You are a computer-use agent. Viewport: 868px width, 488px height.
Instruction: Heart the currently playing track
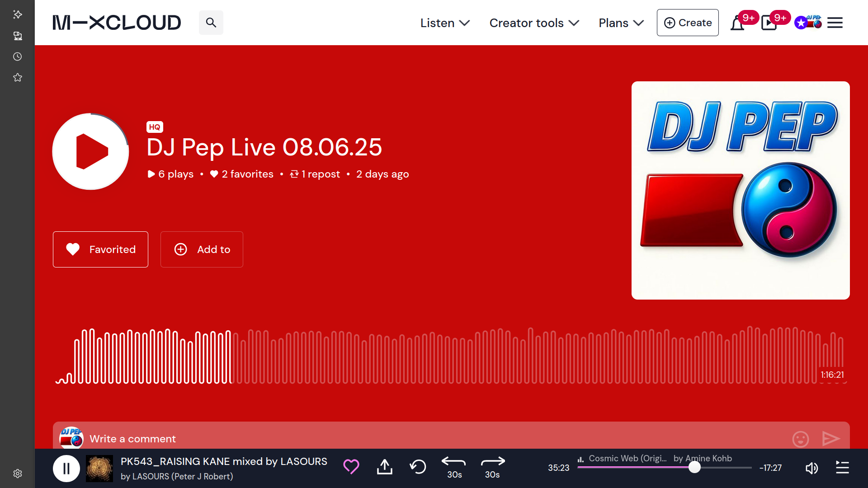pos(351,467)
